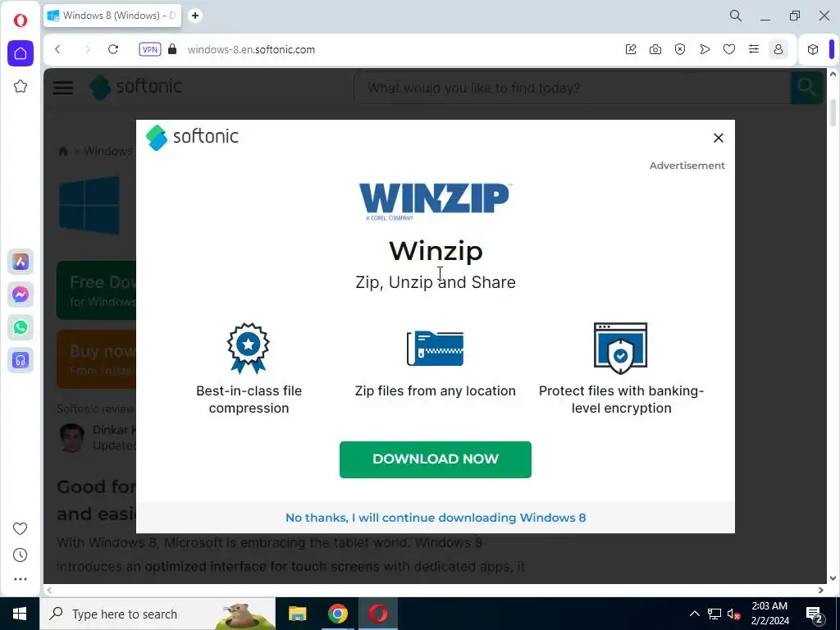The image size is (840, 630).
Task: Close the WinZip advertisement popup
Action: [x=719, y=138]
